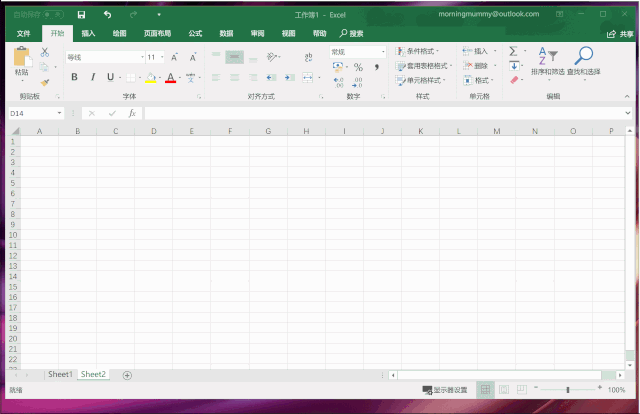Toggle Underline formatting
The height and width of the screenshot is (414, 640).
(x=110, y=77)
